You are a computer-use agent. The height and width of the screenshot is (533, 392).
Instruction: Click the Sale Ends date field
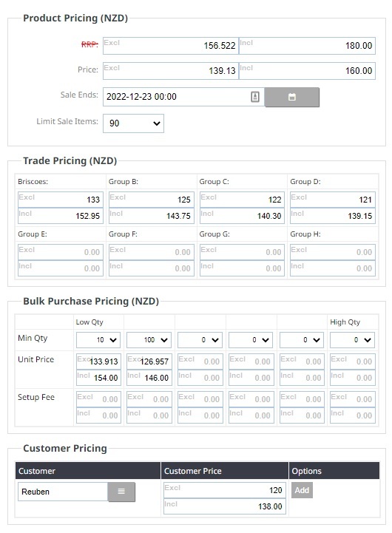click(183, 97)
